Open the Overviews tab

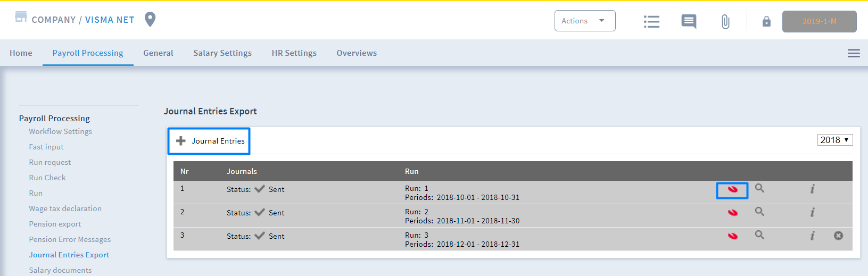coord(357,53)
